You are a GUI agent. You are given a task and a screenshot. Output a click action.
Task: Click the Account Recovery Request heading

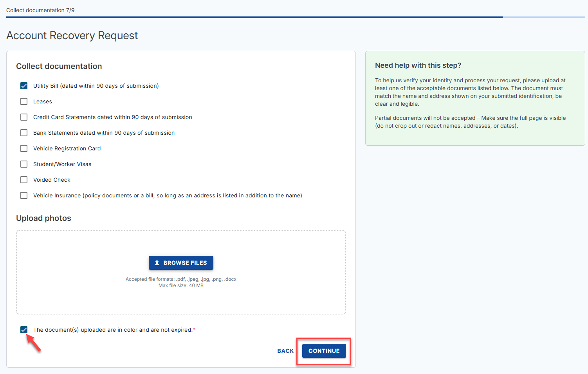[72, 35]
